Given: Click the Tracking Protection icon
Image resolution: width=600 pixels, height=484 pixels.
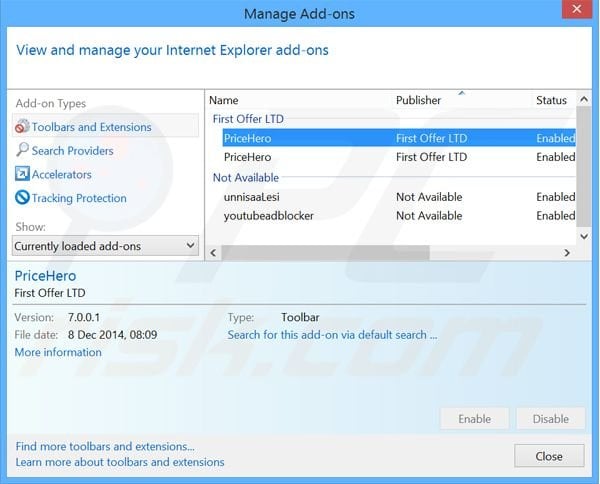Looking at the screenshot, I should [22, 198].
